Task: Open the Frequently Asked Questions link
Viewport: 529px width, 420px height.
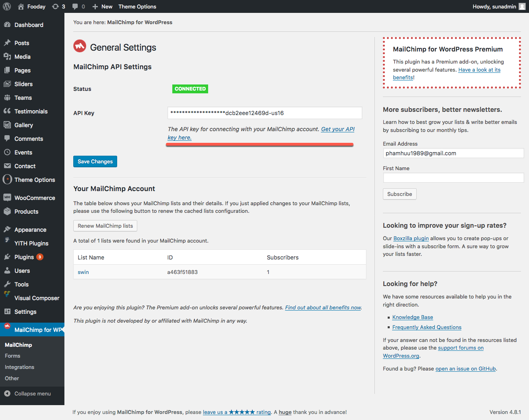Action: point(427,327)
